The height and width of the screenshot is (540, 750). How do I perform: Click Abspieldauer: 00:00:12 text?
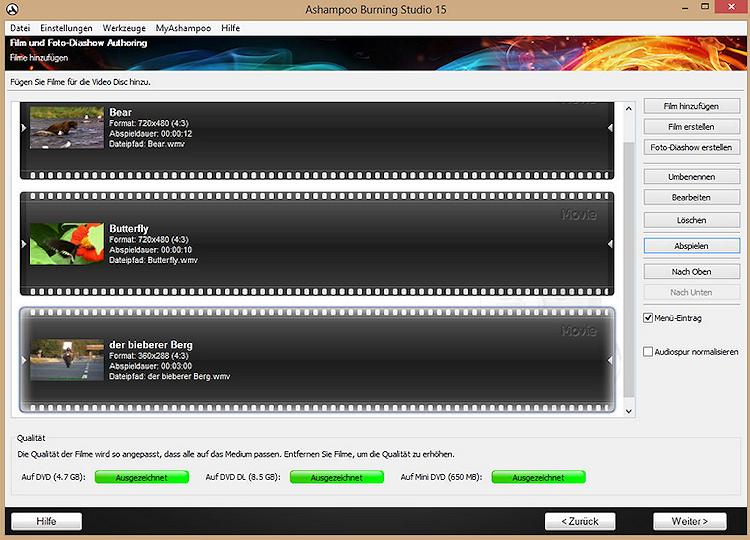point(150,133)
